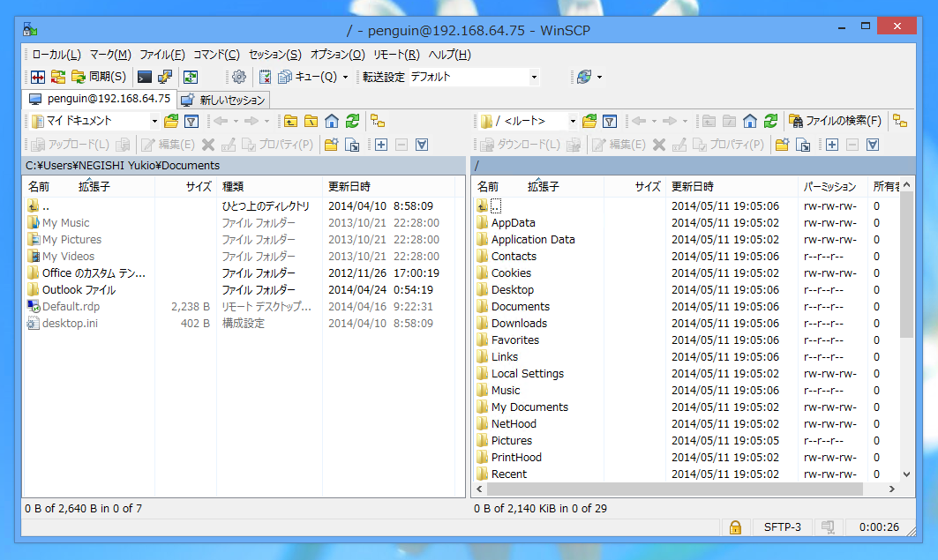The height and width of the screenshot is (560, 938).
Task: Click remote panel invert selection icon
Action: tap(873, 145)
